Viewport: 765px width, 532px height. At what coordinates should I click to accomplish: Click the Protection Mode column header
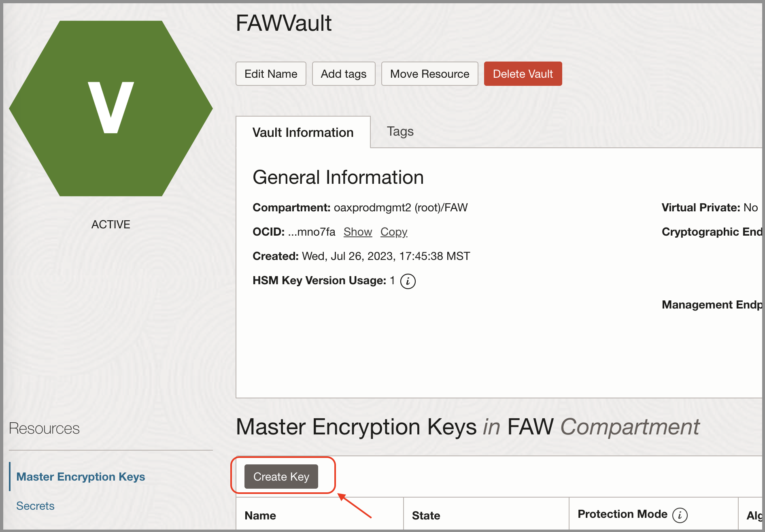623,514
